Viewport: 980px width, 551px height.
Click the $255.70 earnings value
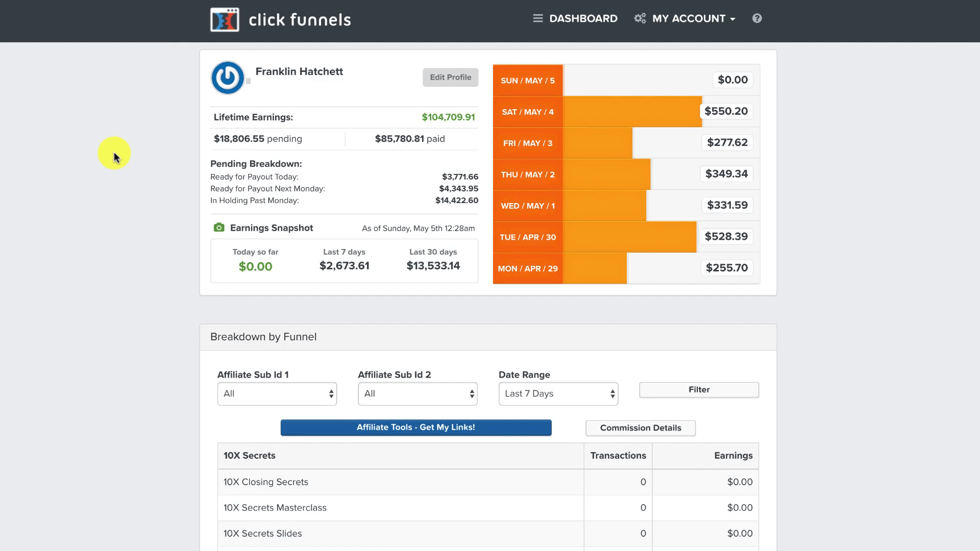[x=726, y=268]
